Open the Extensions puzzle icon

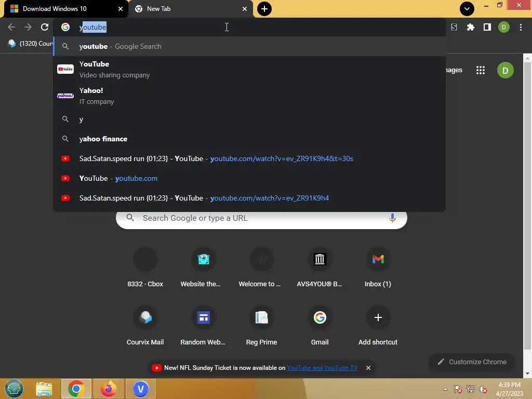pyautogui.click(x=471, y=27)
